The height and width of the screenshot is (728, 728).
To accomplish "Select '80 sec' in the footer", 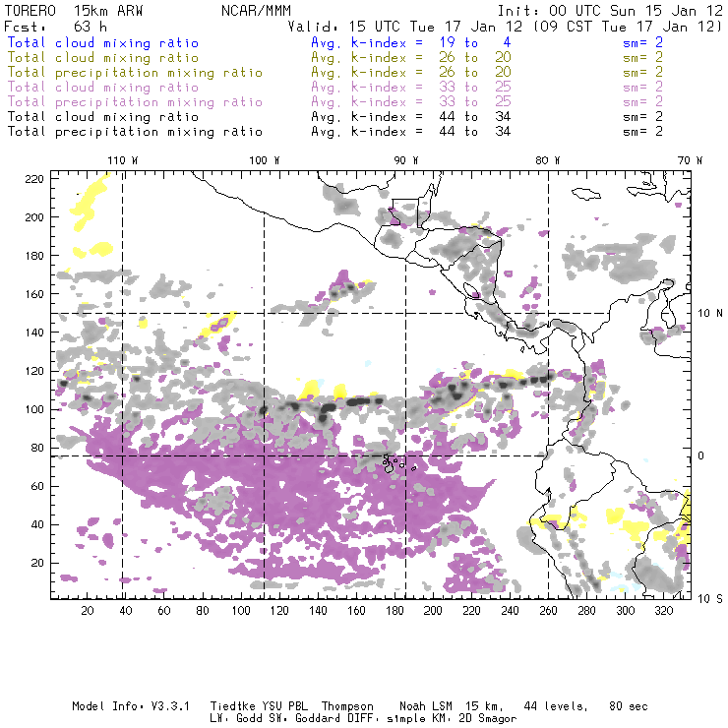I will click(629, 706).
